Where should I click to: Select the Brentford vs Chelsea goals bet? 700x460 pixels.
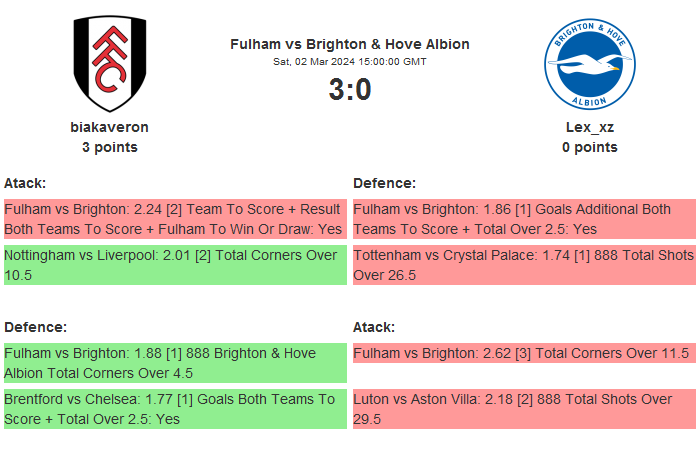click(x=175, y=409)
